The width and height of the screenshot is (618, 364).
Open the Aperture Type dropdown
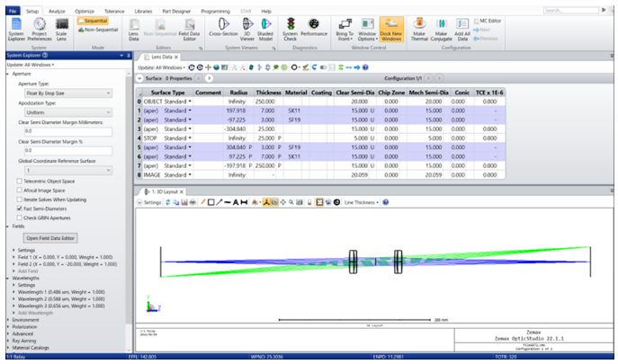pos(68,93)
